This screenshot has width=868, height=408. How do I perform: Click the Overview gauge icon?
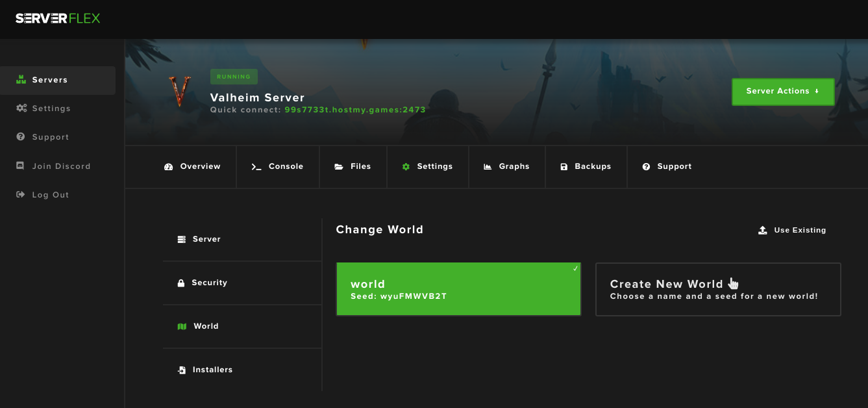click(169, 167)
